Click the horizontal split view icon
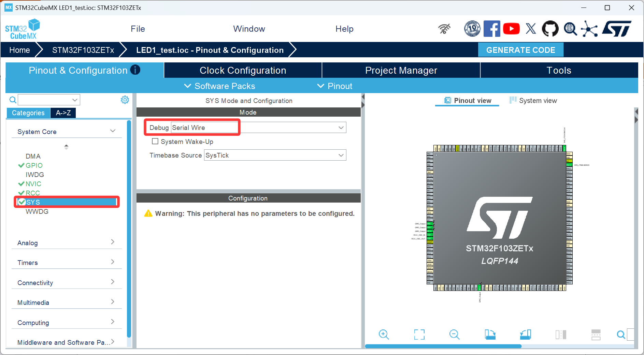Image resolution: width=644 pixels, height=355 pixels. coord(596,335)
